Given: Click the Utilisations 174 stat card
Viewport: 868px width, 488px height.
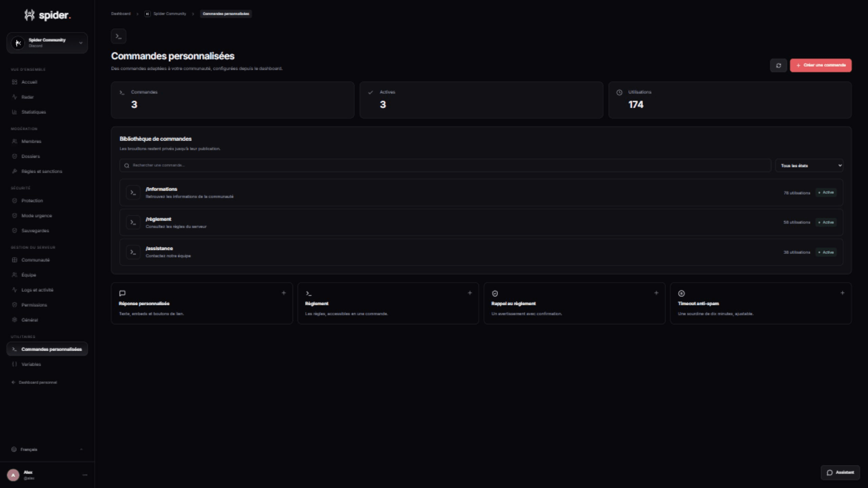Looking at the screenshot, I should [730, 100].
